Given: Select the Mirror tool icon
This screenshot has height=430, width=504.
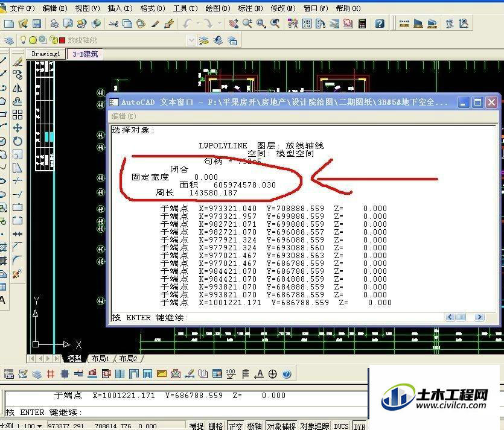Looking at the screenshot, I should pos(18,88).
